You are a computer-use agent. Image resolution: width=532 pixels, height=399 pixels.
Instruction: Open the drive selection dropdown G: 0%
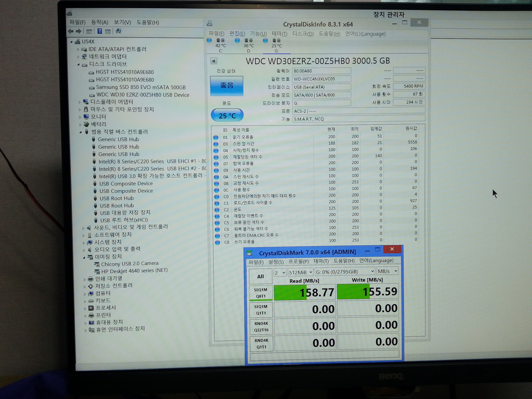pyautogui.click(x=345, y=272)
